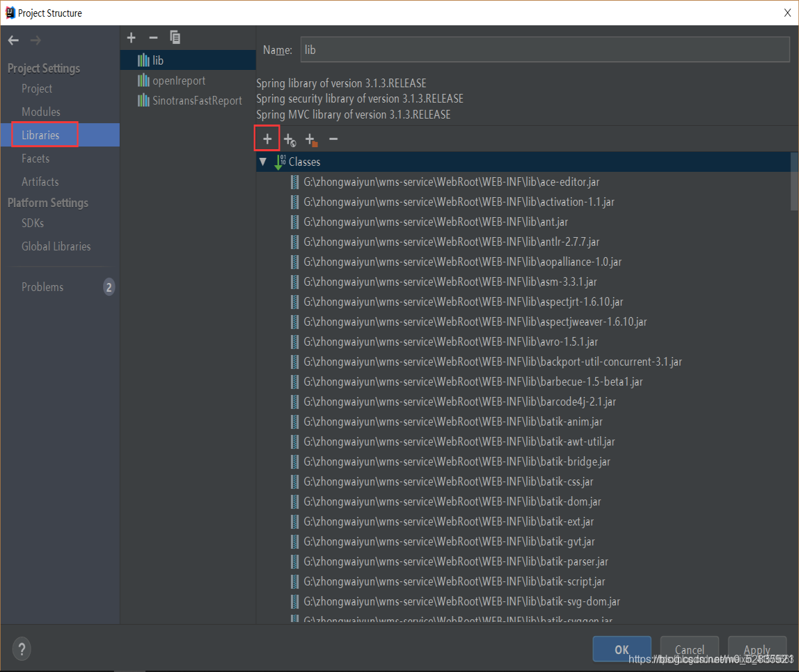Open Modules settings section

pos(41,112)
